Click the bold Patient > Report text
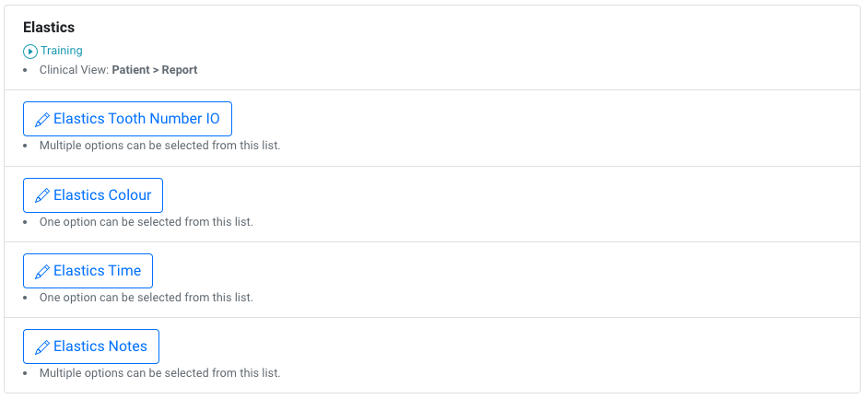Viewport: 868px width, 399px height. [155, 70]
